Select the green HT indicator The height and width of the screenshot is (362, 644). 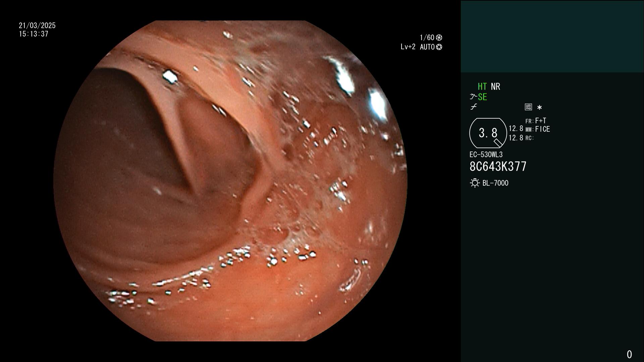click(x=482, y=86)
